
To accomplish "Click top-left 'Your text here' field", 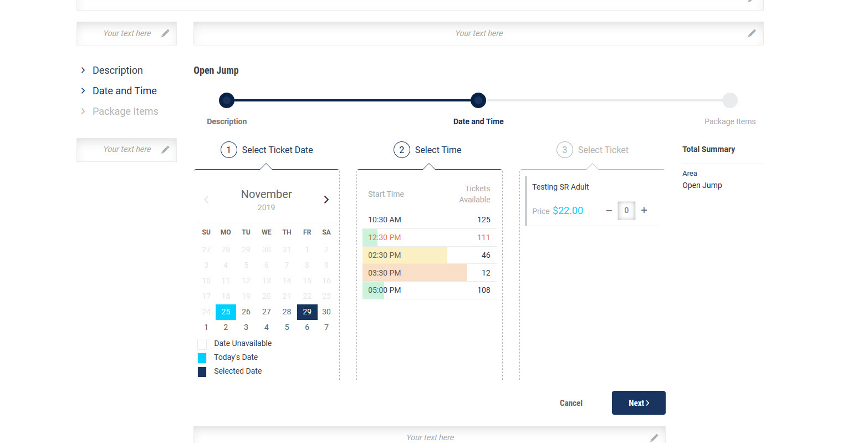I will click(127, 33).
